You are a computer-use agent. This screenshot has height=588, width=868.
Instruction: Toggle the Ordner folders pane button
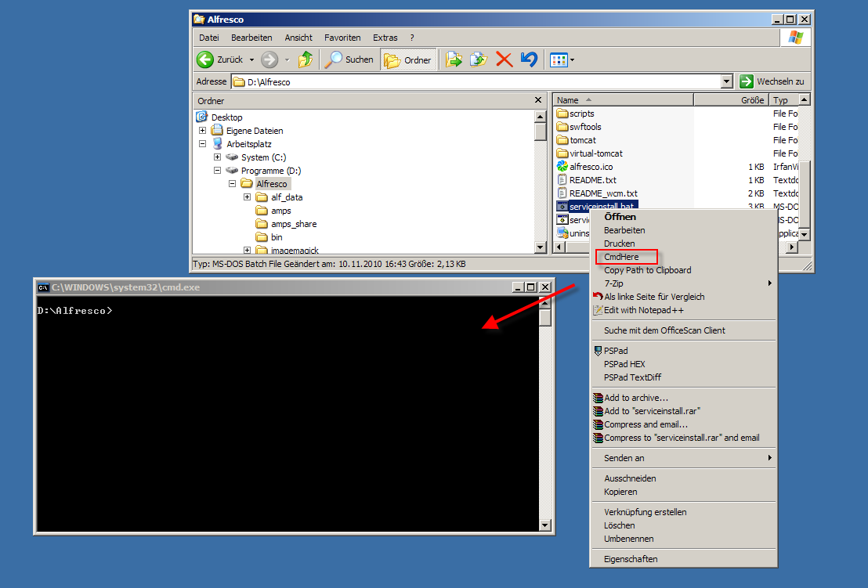(x=407, y=60)
